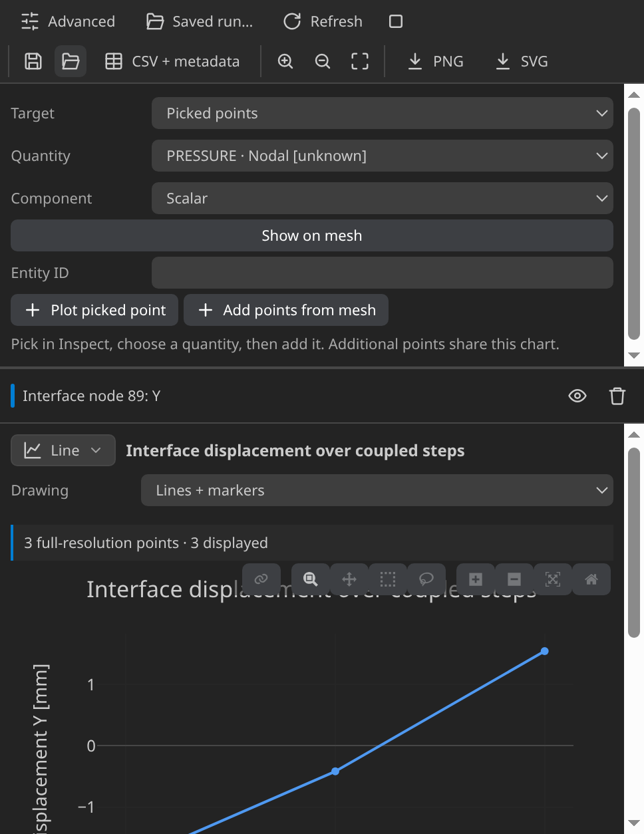
Task: Click the 3 full-resolution points status text
Action: [146, 543]
